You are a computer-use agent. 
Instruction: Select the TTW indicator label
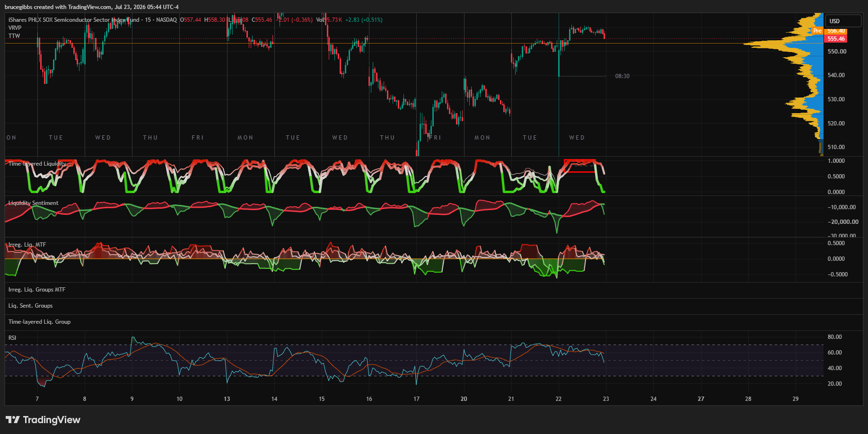[x=14, y=36]
